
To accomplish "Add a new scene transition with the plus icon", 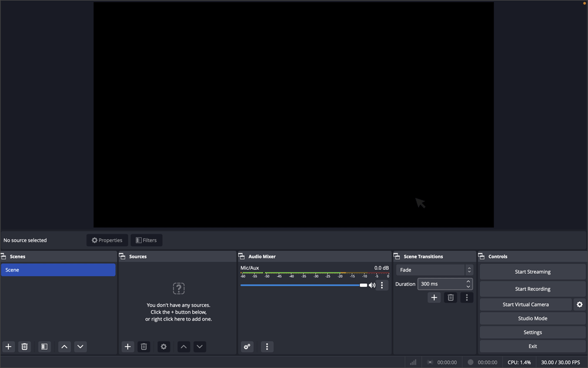I will click(x=434, y=297).
